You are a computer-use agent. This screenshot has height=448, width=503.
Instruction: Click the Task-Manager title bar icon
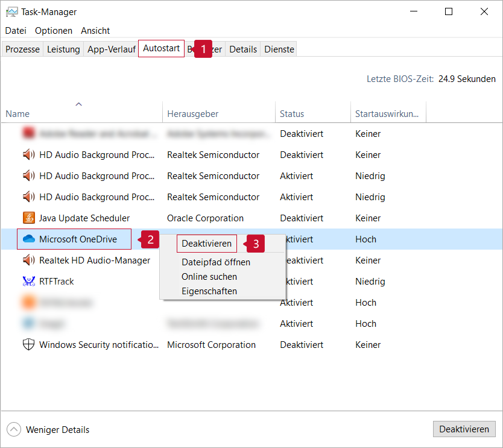[x=11, y=12]
